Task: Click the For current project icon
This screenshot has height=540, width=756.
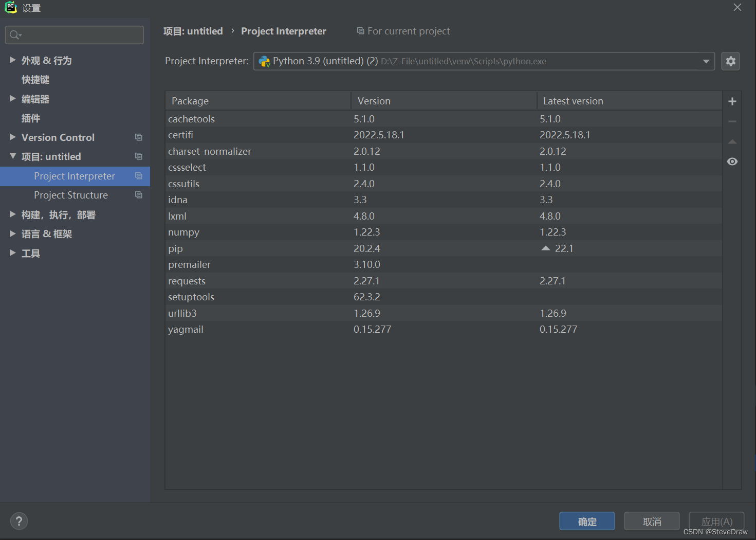Action: click(x=361, y=31)
